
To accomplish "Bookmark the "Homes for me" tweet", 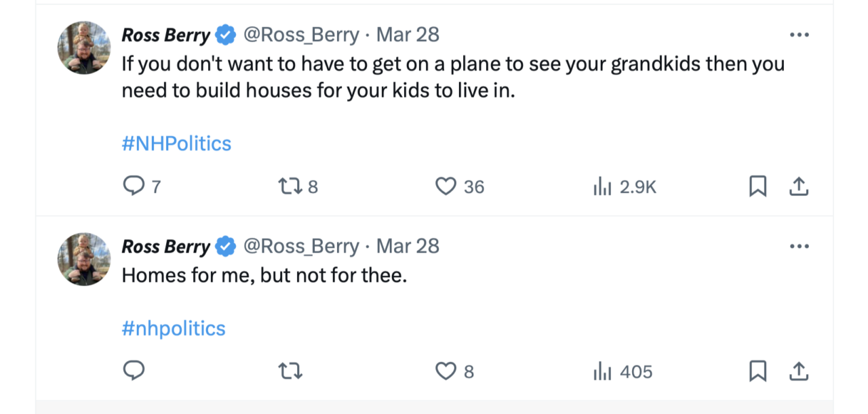I will click(757, 371).
